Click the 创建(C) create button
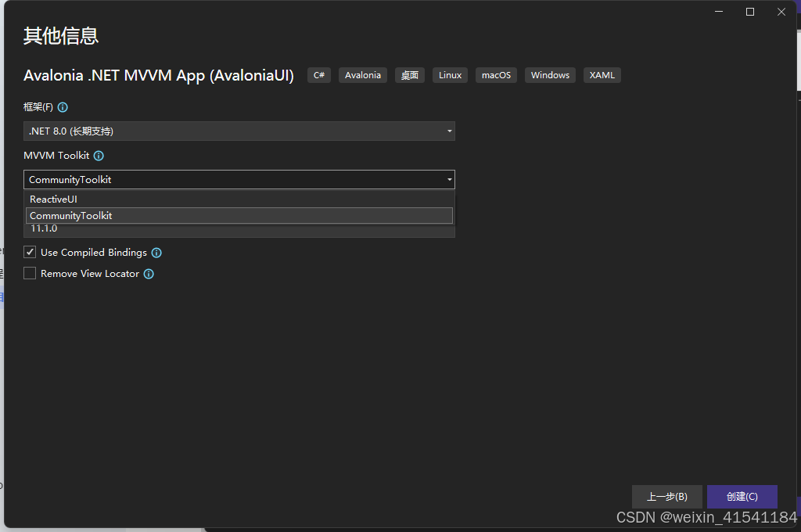 click(742, 497)
